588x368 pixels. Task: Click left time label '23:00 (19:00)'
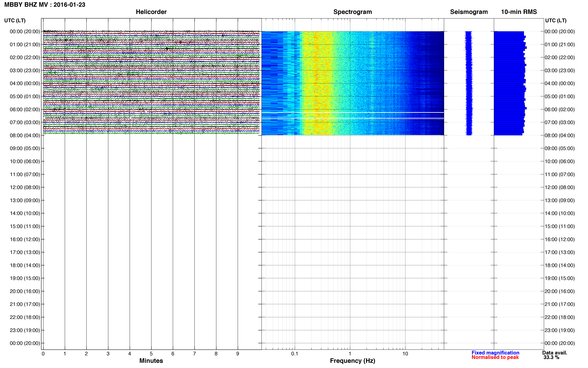click(25, 330)
